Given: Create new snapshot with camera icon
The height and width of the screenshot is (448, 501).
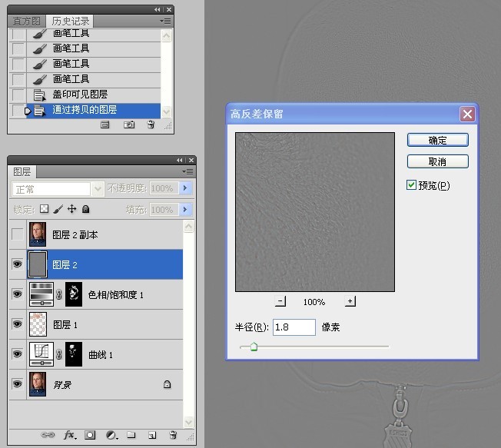Looking at the screenshot, I should coord(129,124).
